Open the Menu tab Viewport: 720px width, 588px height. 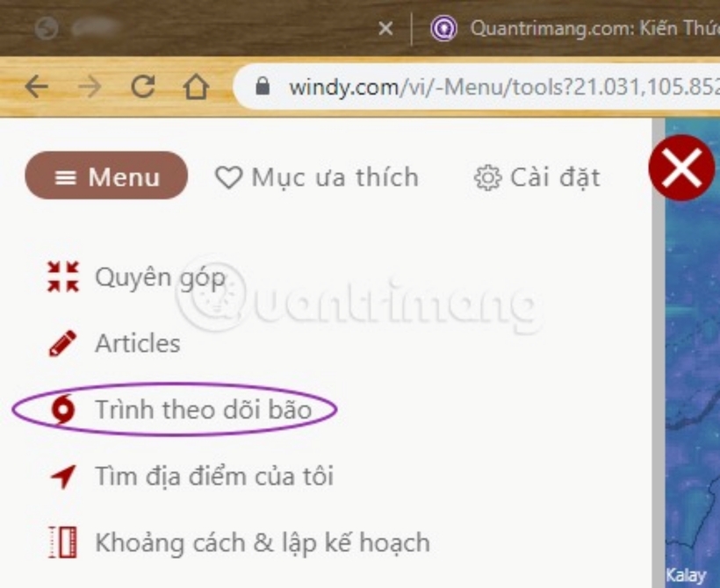pos(106,176)
